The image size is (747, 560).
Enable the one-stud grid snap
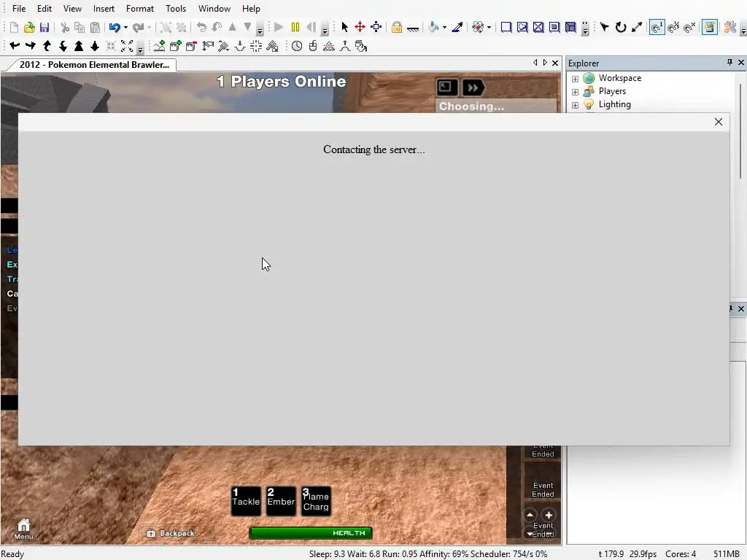[657, 27]
